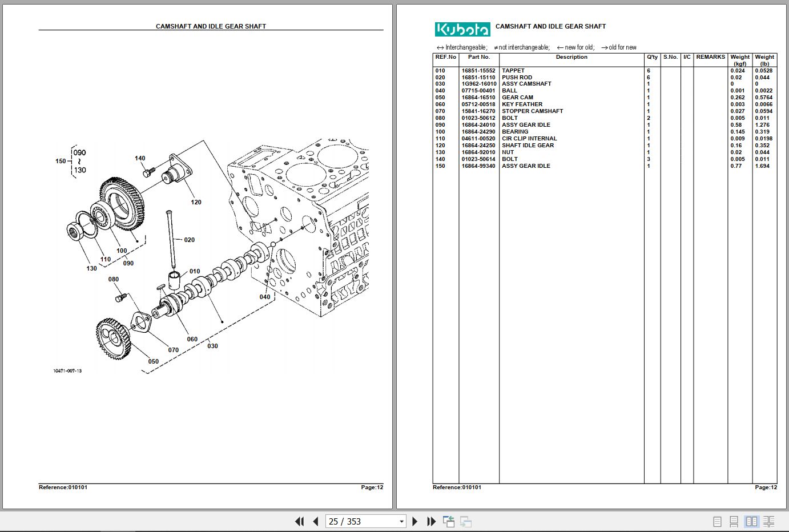The width and height of the screenshot is (789, 532).
Task: Click the go to previous view icon
Action: (449, 521)
